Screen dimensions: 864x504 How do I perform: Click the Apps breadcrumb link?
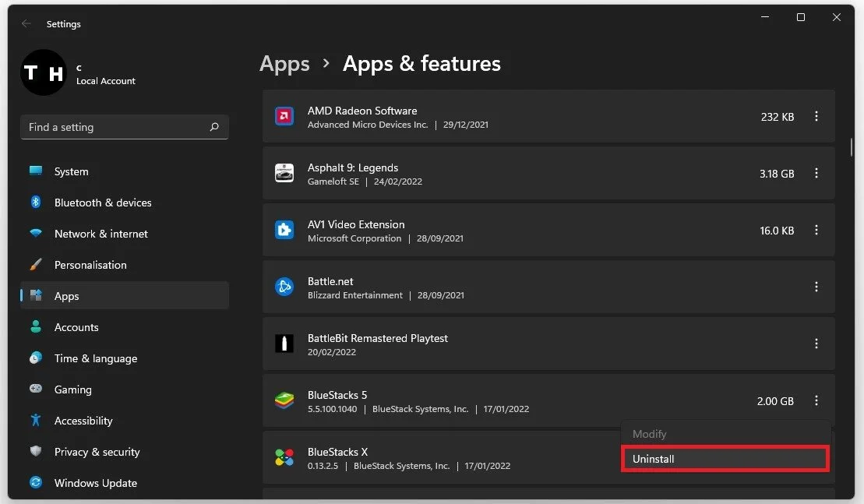[284, 64]
